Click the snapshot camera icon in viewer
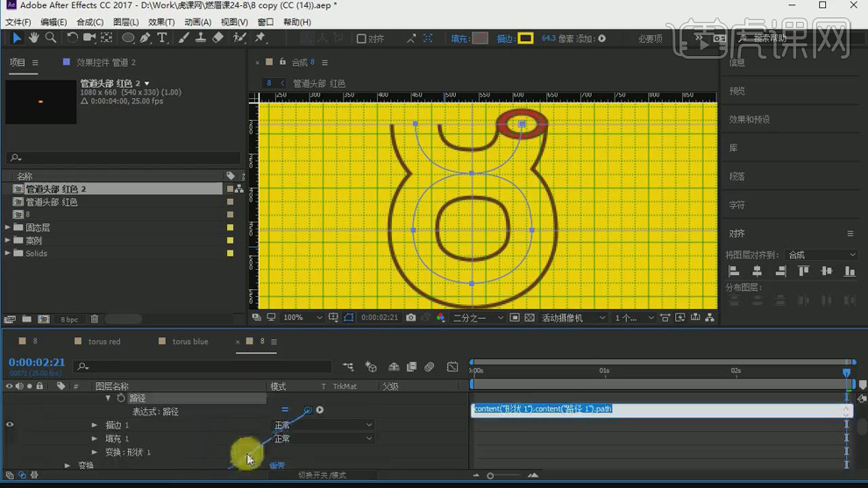868x488 pixels. 411,317
